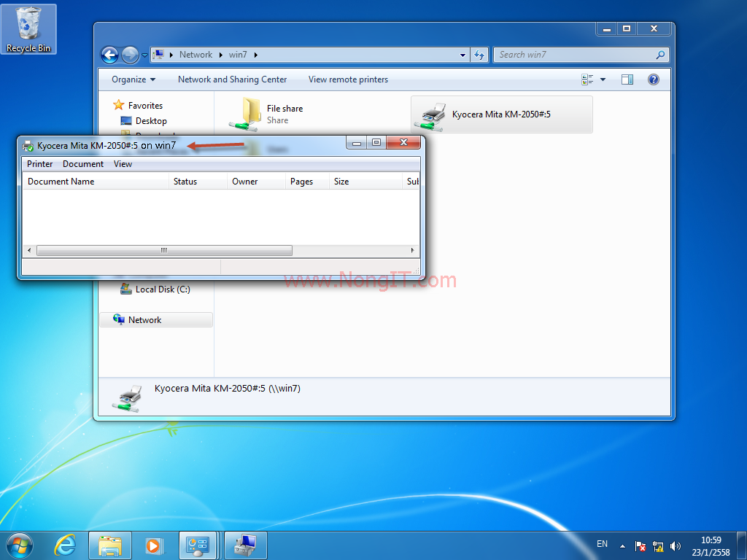Open the Control Panel taskbar button

(x=198, y=545)
